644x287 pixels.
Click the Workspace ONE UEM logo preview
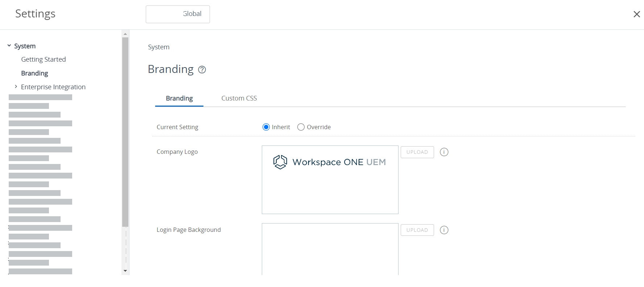coord(330,180)
